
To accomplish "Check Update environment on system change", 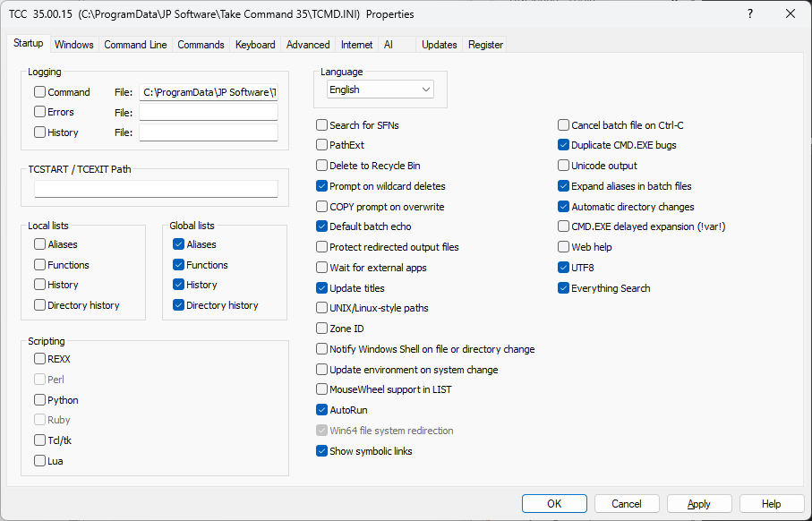I will pos(321,370).
